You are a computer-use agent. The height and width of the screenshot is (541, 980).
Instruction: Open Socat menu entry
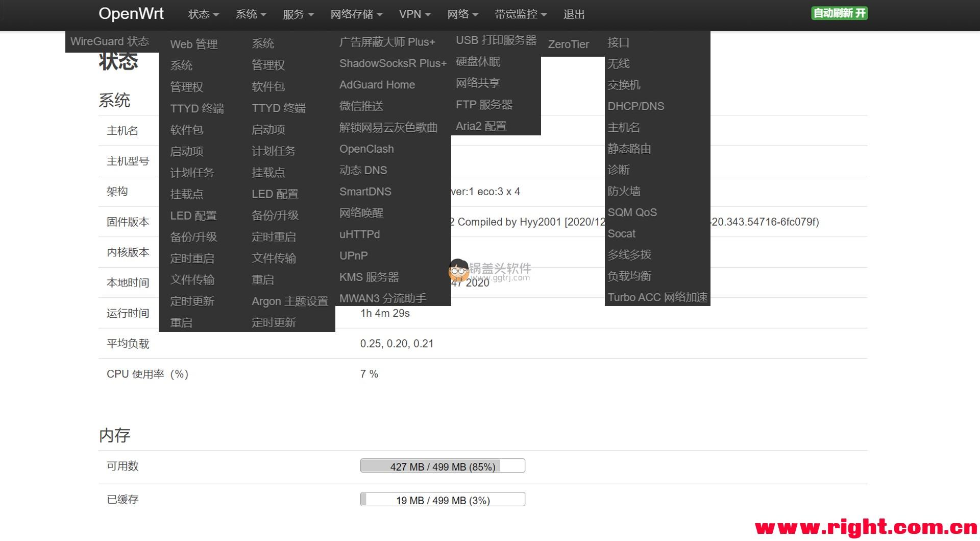(x=621, y=233)
